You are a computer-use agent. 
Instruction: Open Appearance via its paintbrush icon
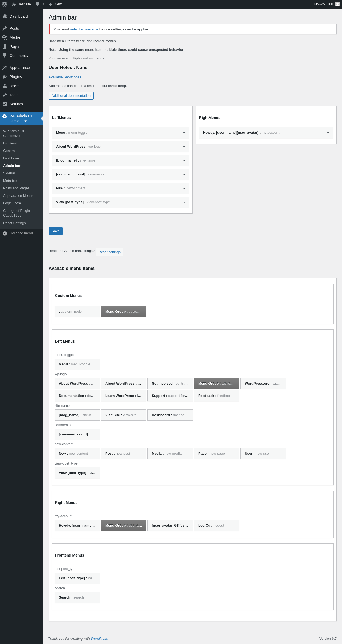click(x=5, y=68)
